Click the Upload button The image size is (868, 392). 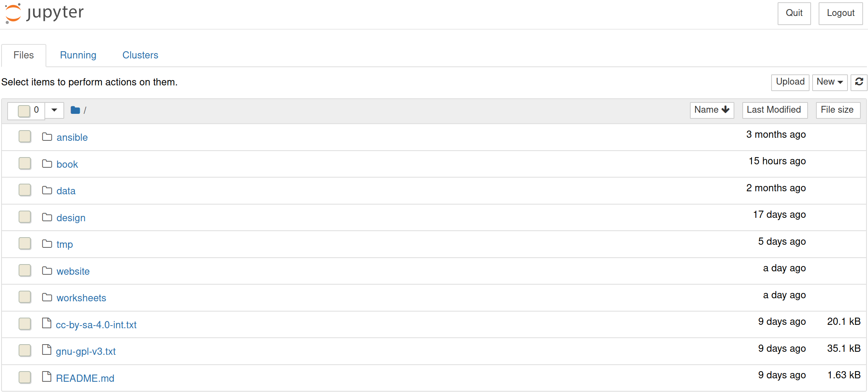(x=790, y=82)
